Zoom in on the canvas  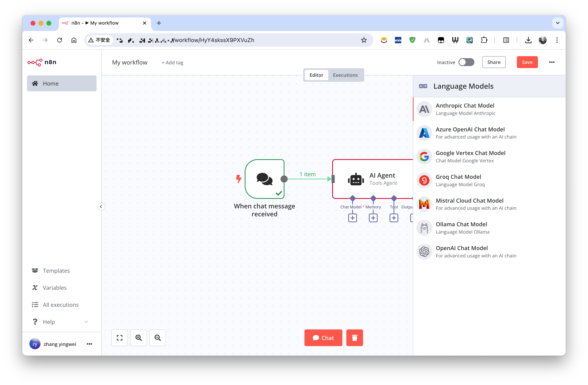[x=139, y=338]
